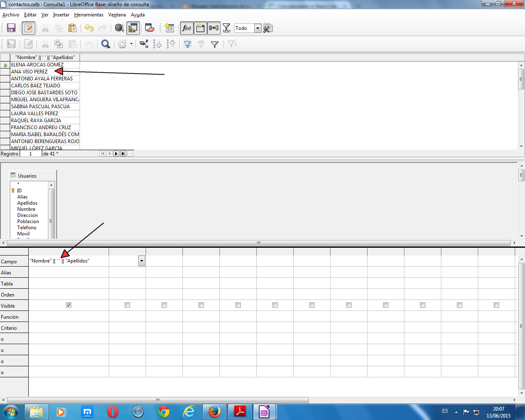This screenshot has height=420, width=525.
Task: Select the Find Record magnifier icon
Action: pos(105,43)
